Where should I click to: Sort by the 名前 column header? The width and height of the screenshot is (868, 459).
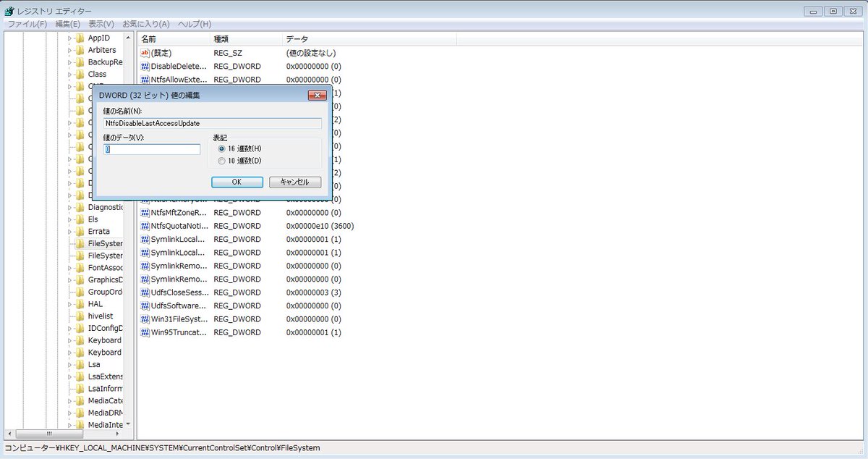[174, 38]
